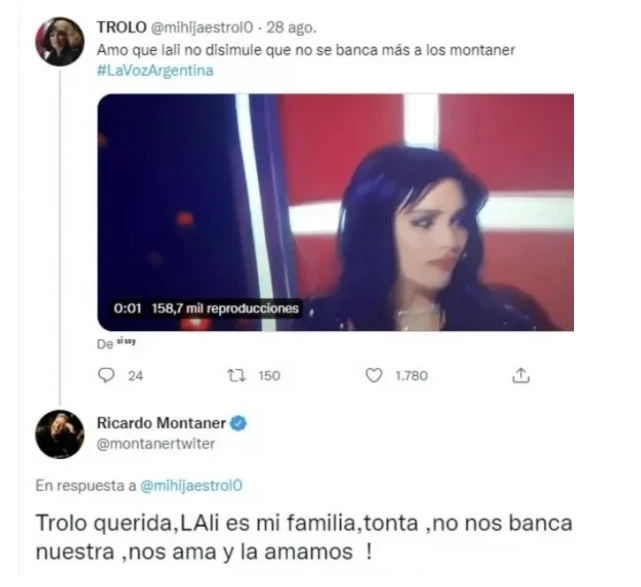Click the 150 retweets count

coord(269,376)
